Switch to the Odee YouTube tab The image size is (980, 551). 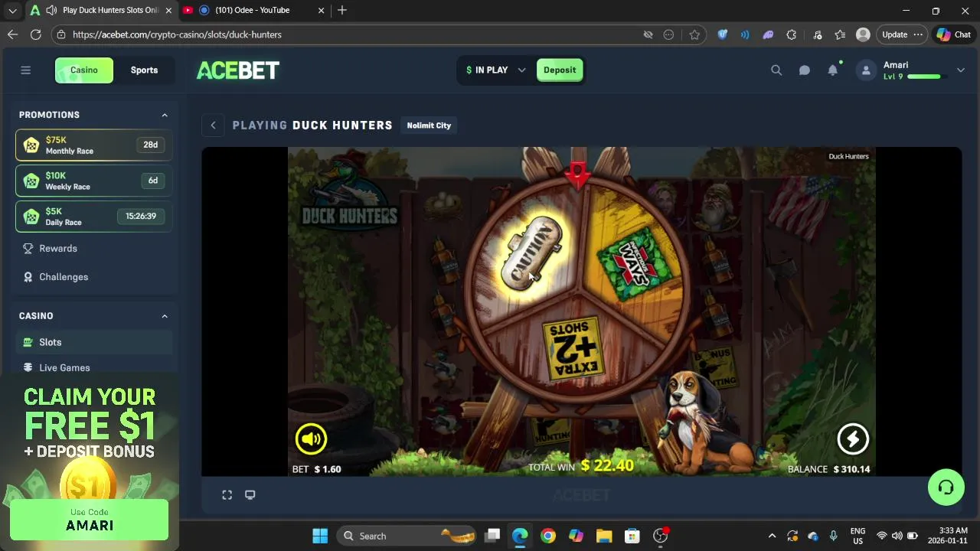253,10
